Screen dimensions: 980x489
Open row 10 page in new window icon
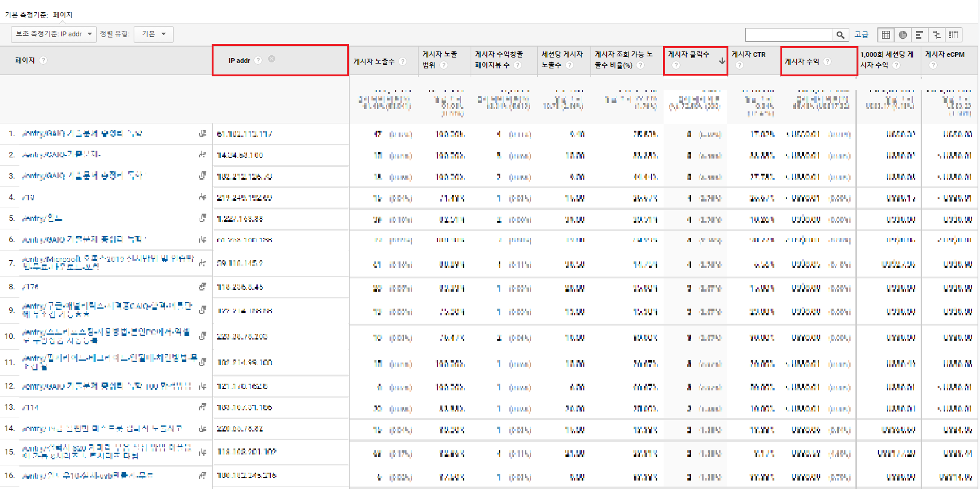(203, 336)
